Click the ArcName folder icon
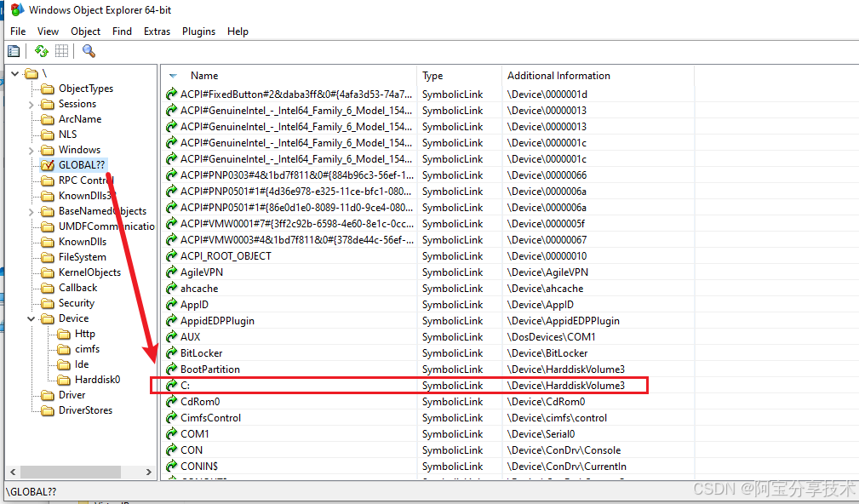Image resolution: width=859 pixels, height=504 pixels. (49, 119)
